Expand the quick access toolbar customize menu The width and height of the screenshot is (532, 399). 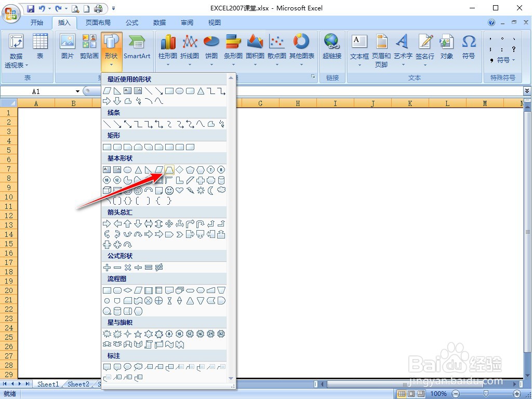click(113, 8)
